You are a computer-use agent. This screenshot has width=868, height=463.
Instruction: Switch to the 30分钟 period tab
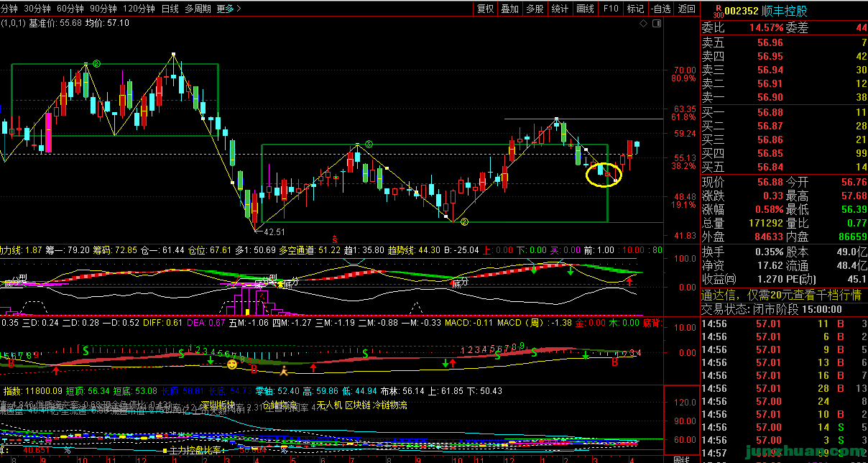pos(37,9)
